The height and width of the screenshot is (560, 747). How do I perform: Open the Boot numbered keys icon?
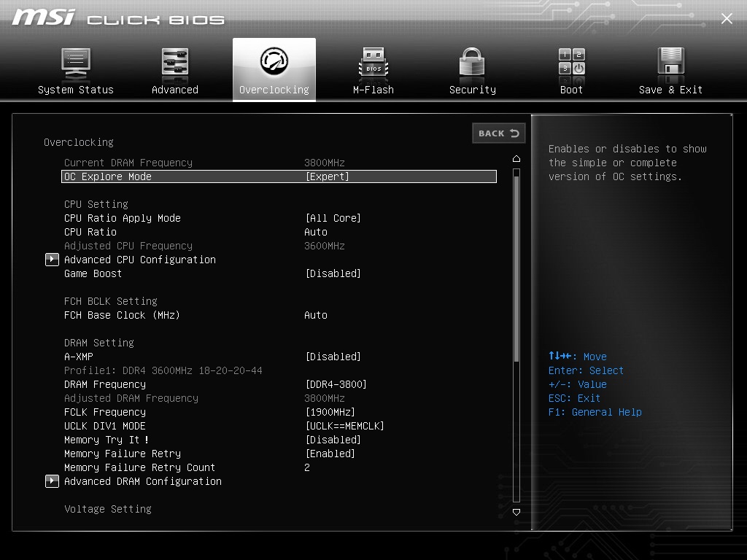572,62
